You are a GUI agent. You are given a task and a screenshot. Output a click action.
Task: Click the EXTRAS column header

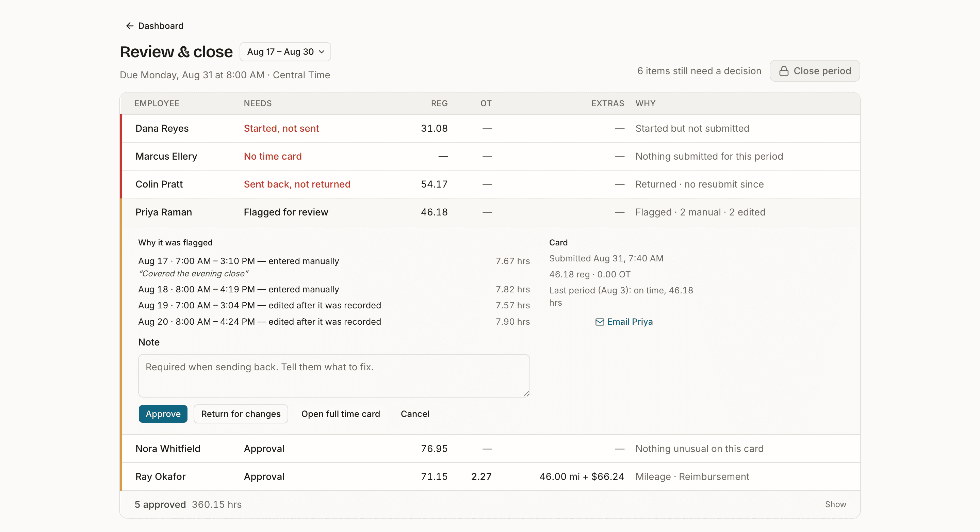tap(607, 103)
